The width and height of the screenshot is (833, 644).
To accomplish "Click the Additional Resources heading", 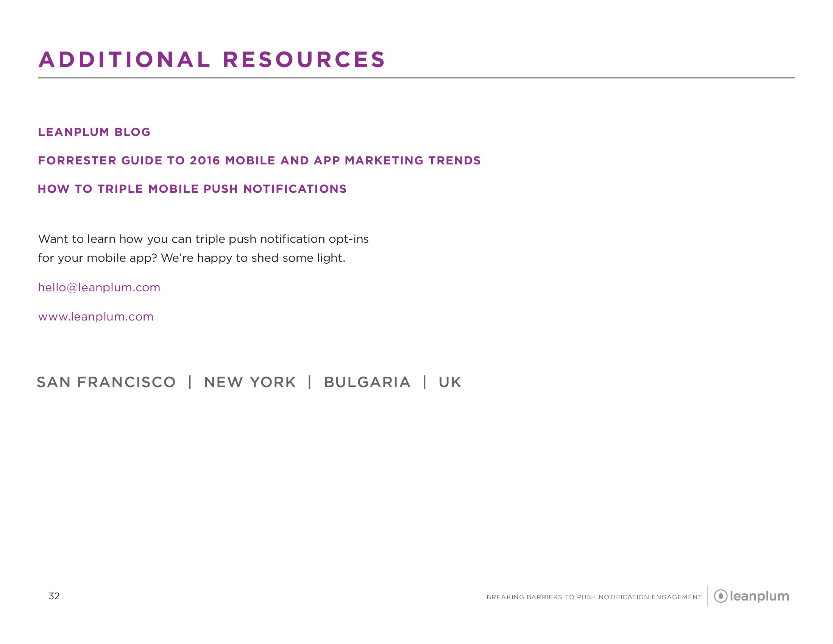I will pos(212,60).
